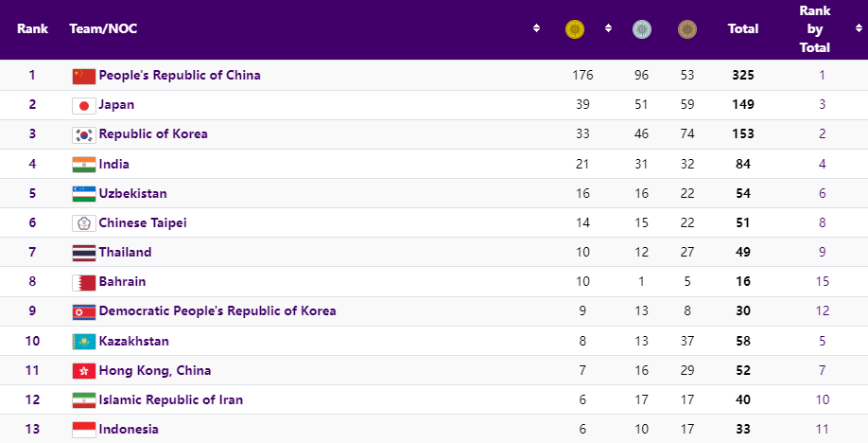Screen dimensions: 868x443
Task: Click the Bahrain flag icon
Action: [x=83, y=282]
